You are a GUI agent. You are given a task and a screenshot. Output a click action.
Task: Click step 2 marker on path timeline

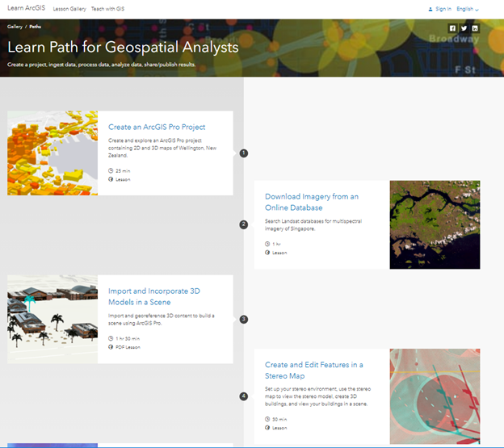click(x=244, y=224)
